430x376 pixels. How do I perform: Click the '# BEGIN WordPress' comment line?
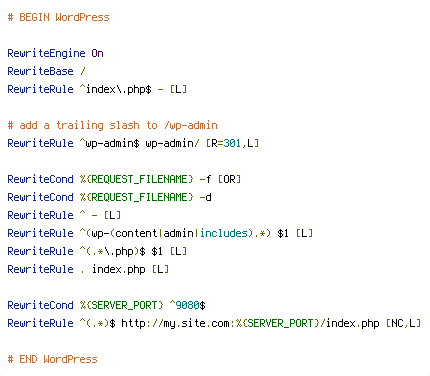click(58, 17)
